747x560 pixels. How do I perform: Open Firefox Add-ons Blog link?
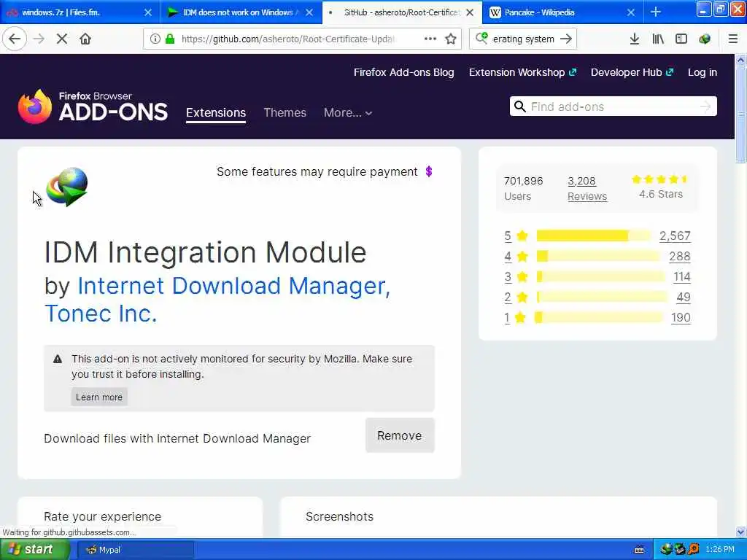tap(403, 72)
